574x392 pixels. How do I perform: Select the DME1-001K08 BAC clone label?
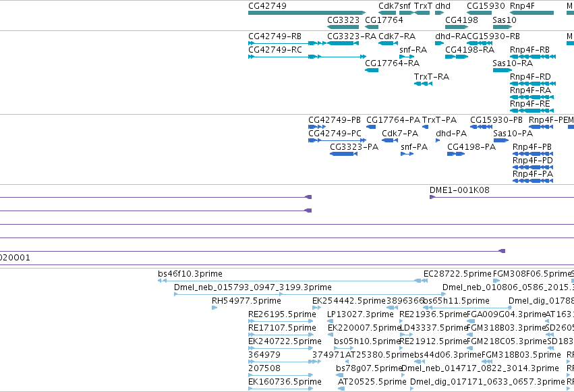[459, 190]
